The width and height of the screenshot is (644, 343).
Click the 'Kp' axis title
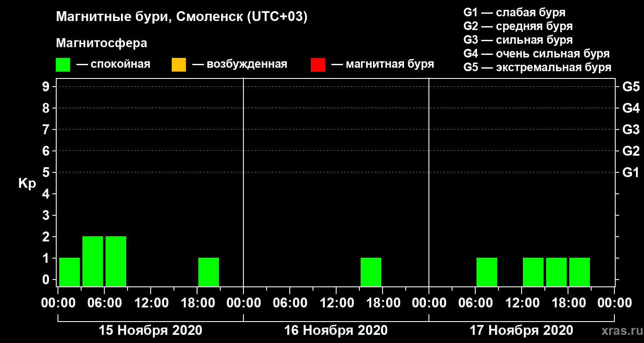27,184
